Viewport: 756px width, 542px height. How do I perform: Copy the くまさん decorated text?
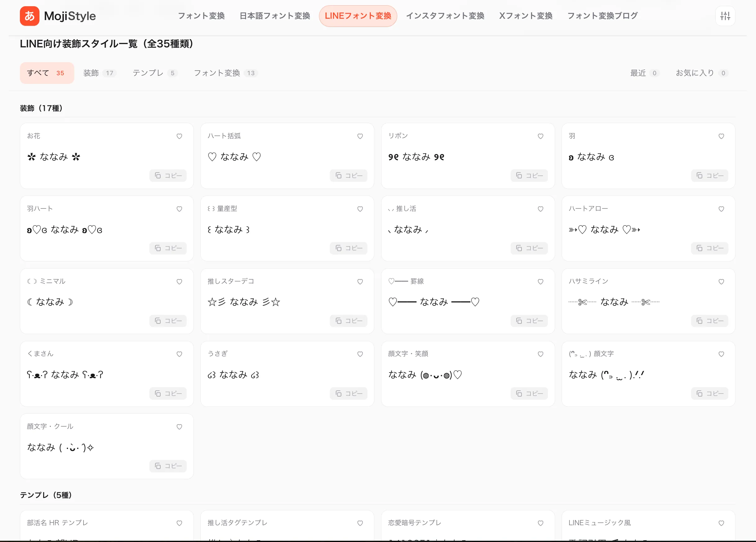[168, 393]
